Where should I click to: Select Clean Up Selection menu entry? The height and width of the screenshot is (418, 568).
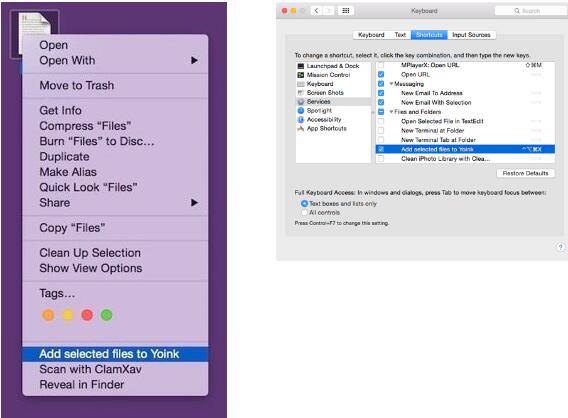click(115, 253)
